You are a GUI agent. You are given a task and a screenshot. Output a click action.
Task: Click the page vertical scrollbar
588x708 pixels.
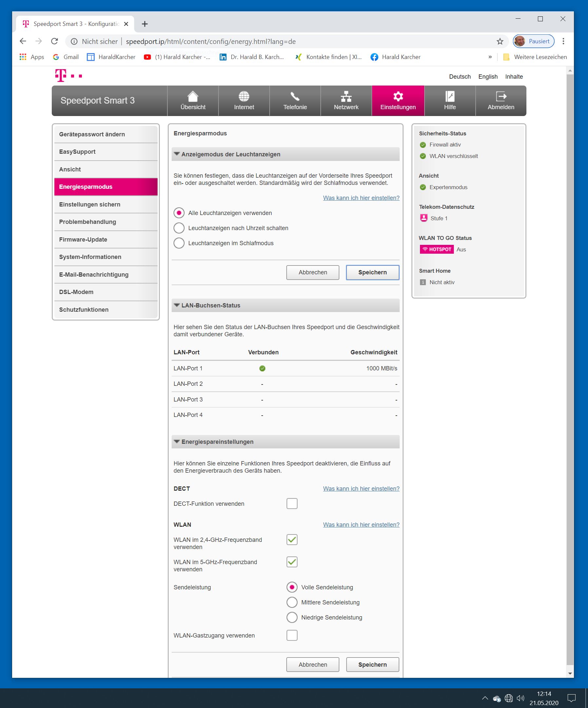point(570,369)
